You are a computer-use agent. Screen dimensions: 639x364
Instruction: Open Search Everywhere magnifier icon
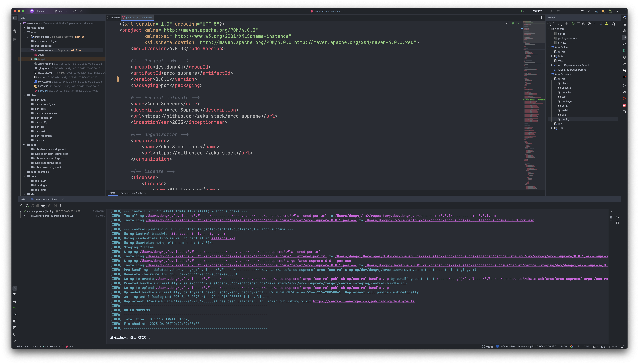(x=617, y=11)
